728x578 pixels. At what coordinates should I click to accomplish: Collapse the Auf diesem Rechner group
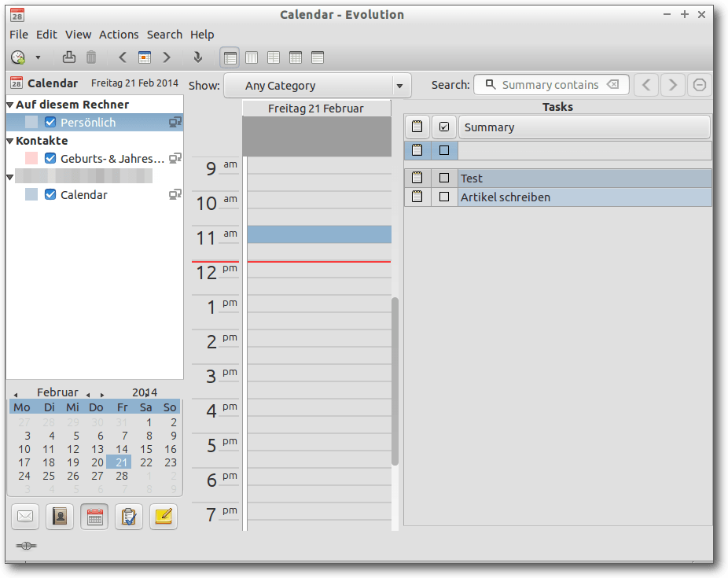[x=9, y=105]
